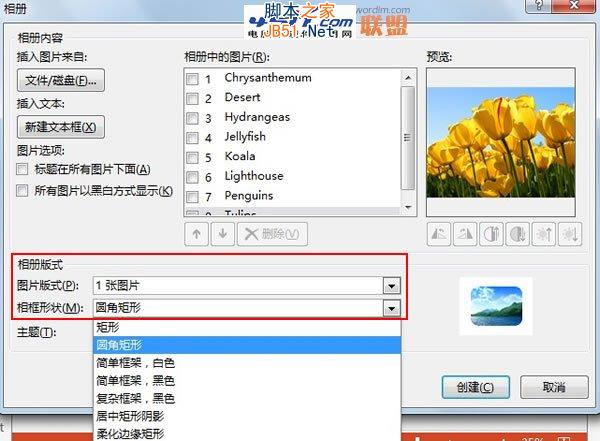
Task: Choose 矩形 from frame shape list
Action: coord(247,327)
